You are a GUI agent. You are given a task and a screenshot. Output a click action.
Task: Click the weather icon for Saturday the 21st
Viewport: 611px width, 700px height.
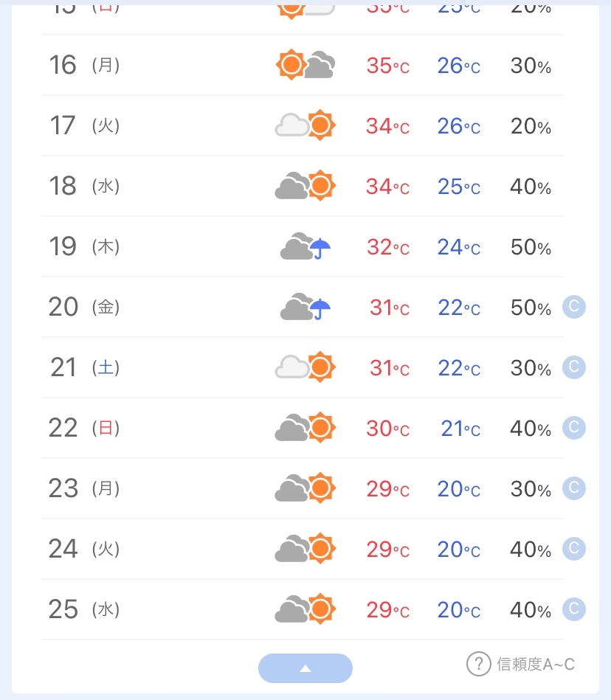(305, 367)
